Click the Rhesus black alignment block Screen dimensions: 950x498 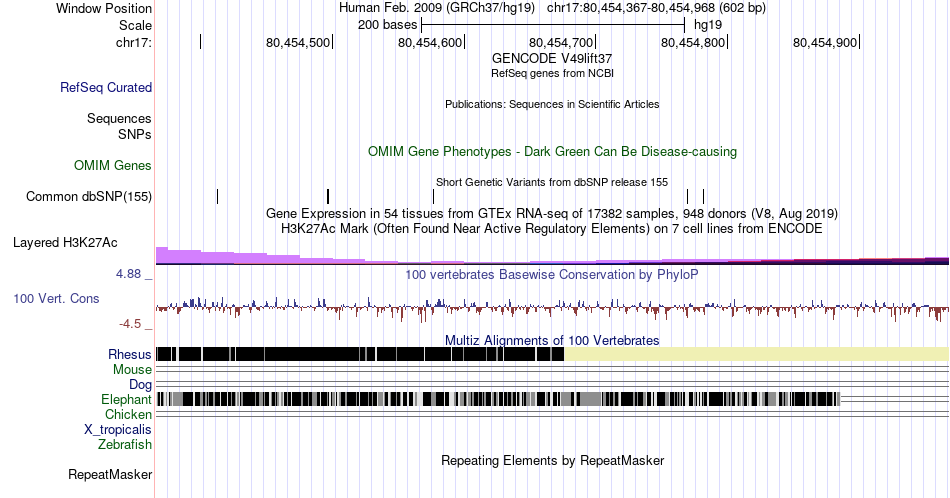(360, 354)
